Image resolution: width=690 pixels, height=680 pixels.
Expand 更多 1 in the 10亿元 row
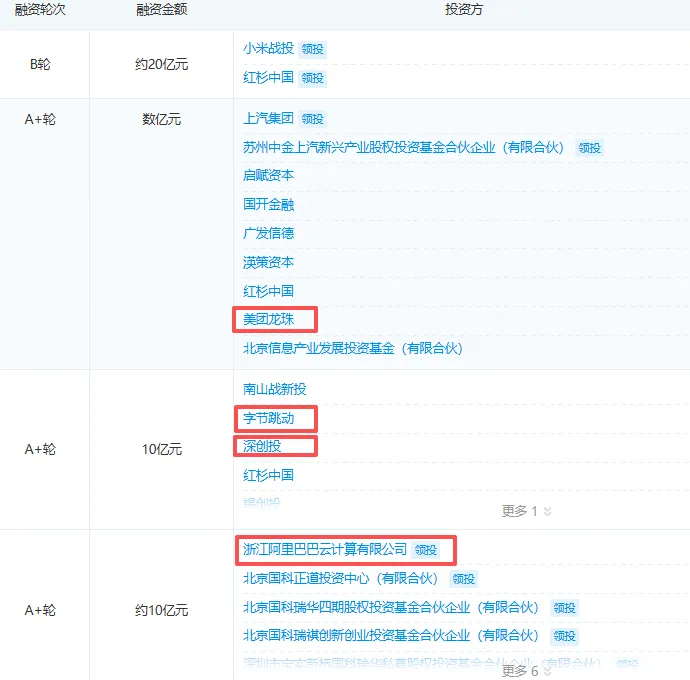[527, 511]
